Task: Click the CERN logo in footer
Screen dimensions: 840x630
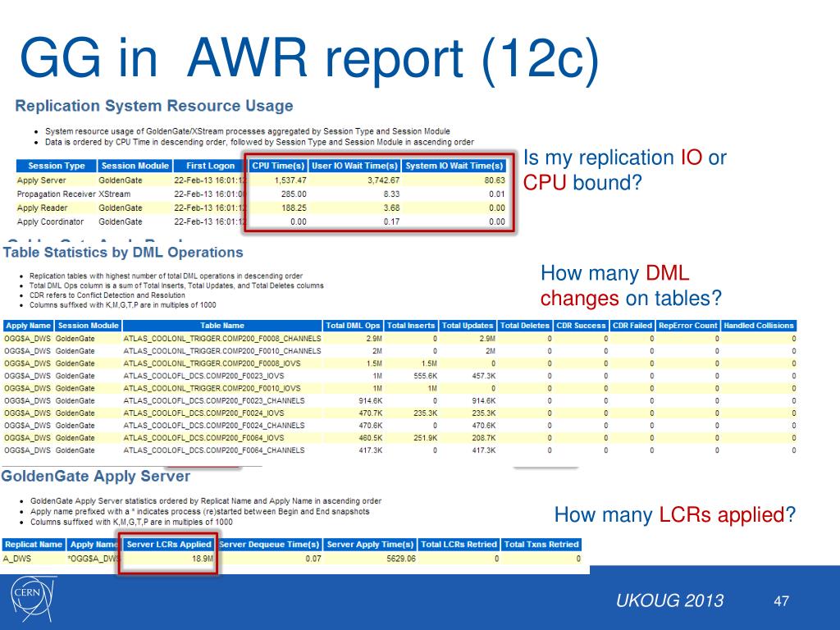Action: tap(33, 599)
